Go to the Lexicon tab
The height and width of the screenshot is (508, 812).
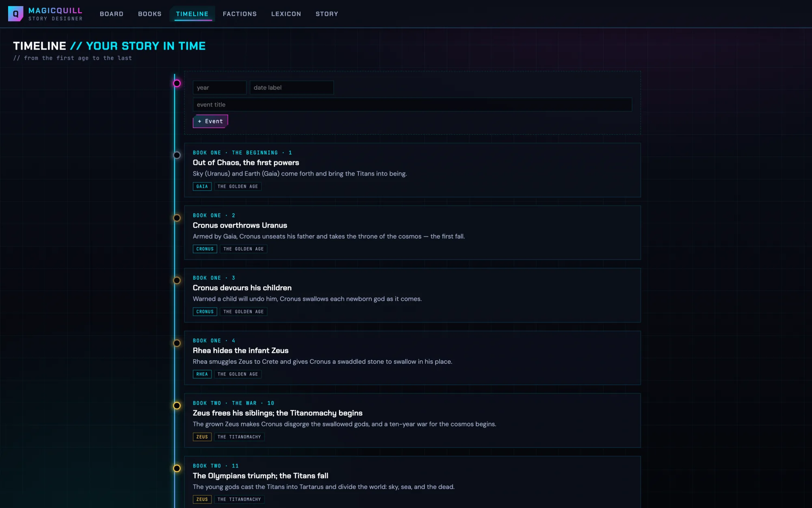point(286,14)
